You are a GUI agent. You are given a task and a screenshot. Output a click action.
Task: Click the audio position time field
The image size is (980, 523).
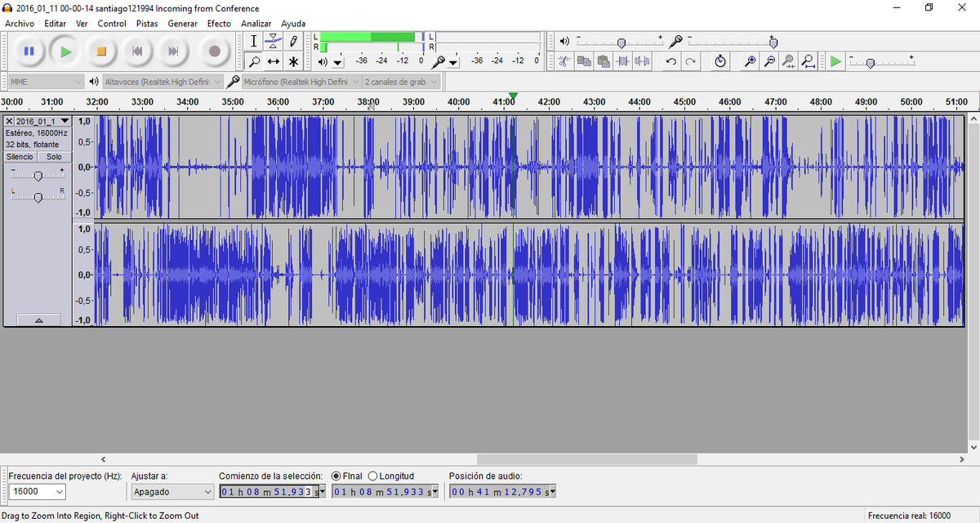pyautogui.click(x=502, y=492)
